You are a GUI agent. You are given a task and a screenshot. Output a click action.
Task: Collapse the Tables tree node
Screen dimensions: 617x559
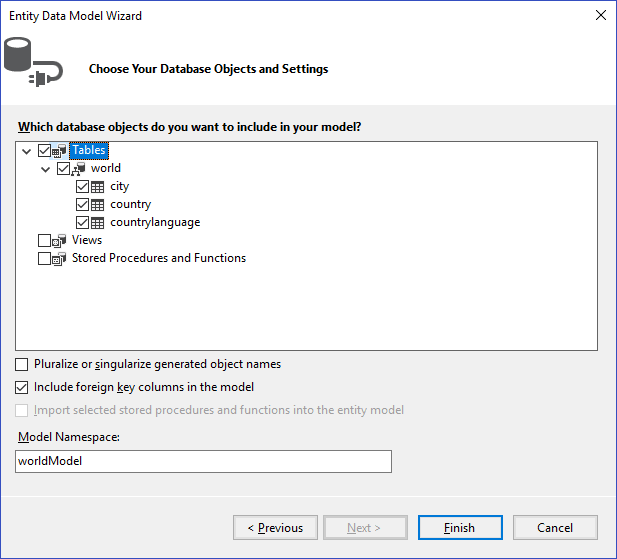pyautogui.click(x=27, y=151)
